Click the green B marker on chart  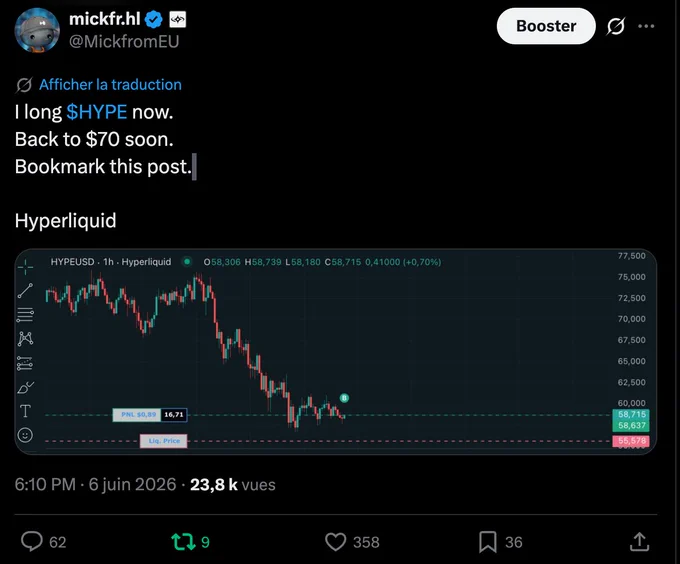(344, 398)
